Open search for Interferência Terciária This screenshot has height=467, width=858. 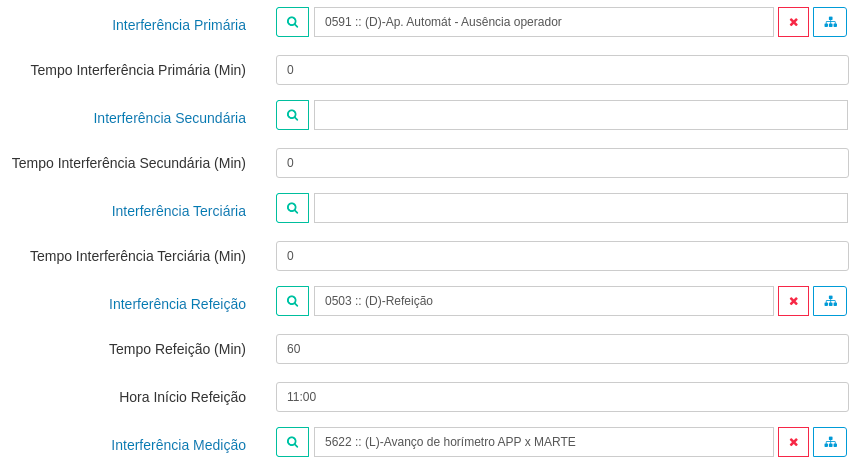292,208
